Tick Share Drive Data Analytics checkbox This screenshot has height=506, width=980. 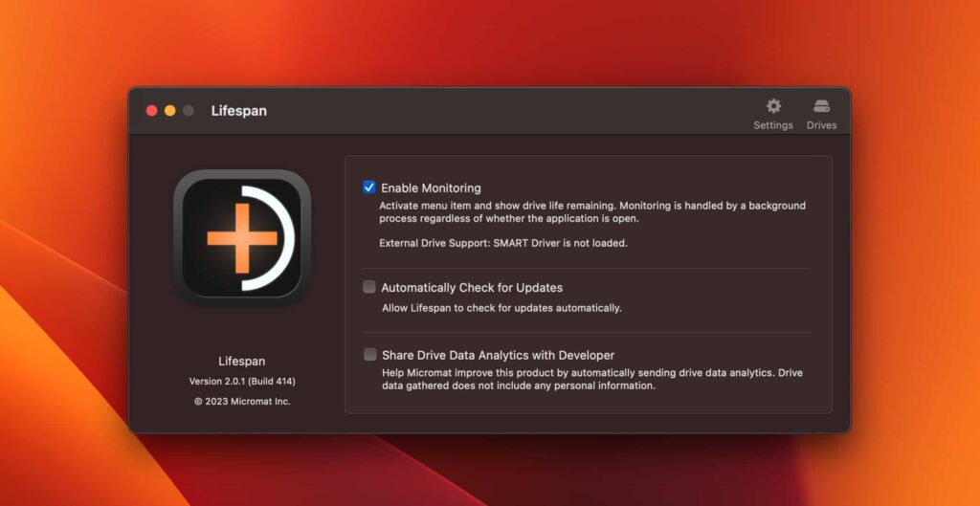click(x=370, y=354)
